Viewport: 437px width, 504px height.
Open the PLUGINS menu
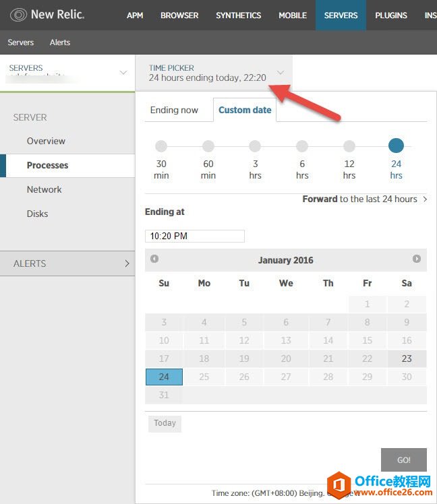pyautogui.click(x=391, y=15)
